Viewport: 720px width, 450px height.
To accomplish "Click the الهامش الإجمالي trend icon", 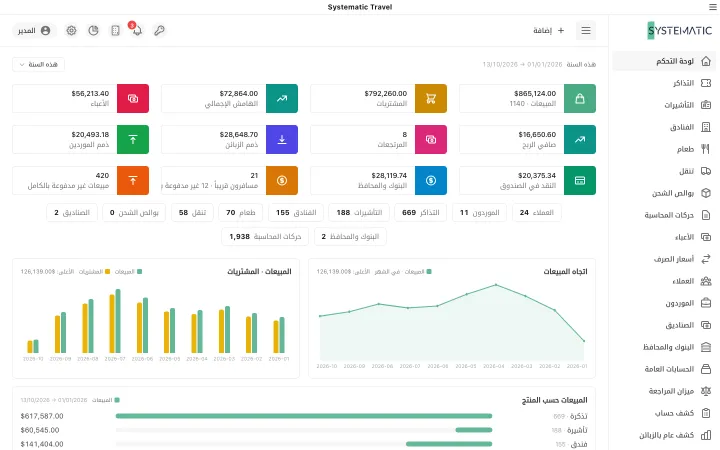I will click(282, 98).
